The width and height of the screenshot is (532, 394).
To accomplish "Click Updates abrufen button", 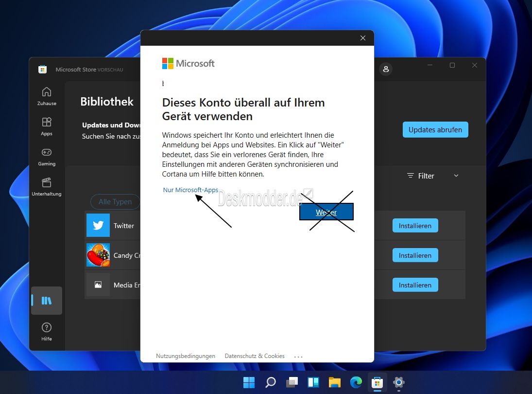I will click(x=435, y=130).
